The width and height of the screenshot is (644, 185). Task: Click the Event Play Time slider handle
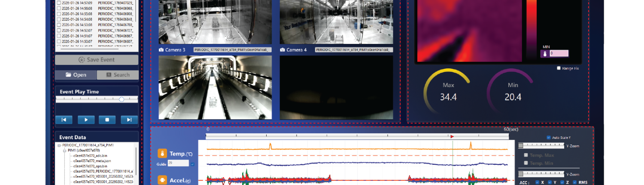(122, 99)
